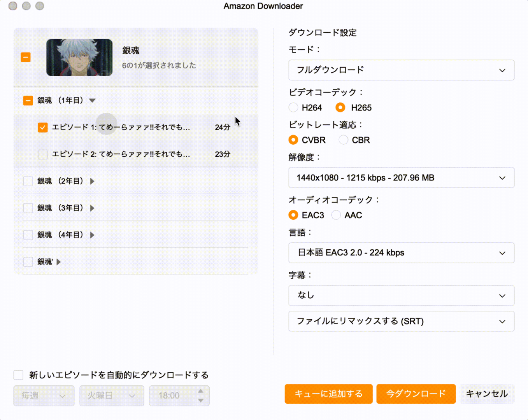The width and height of the screenshot is (528, 420).
Task: Select CVBR bitrate adaptation
Action: [x=293, y=140]
